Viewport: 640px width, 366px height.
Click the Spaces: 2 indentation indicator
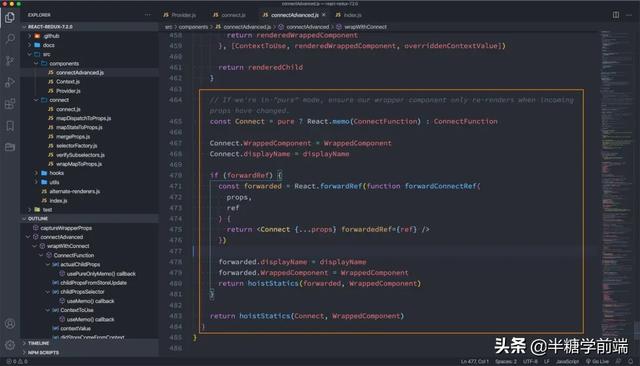click(506, 362)
